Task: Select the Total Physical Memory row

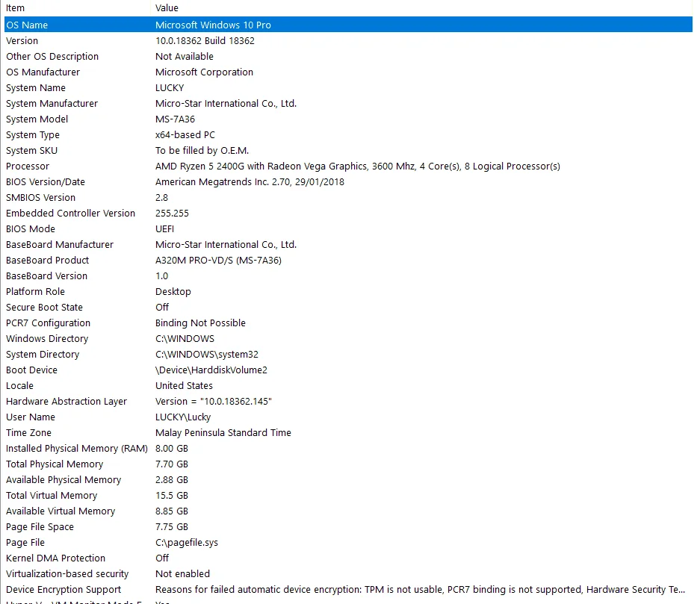Action: (x=348, y=464)
